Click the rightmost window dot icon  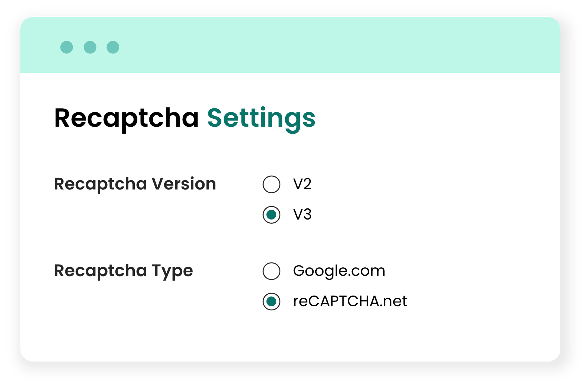113,47
